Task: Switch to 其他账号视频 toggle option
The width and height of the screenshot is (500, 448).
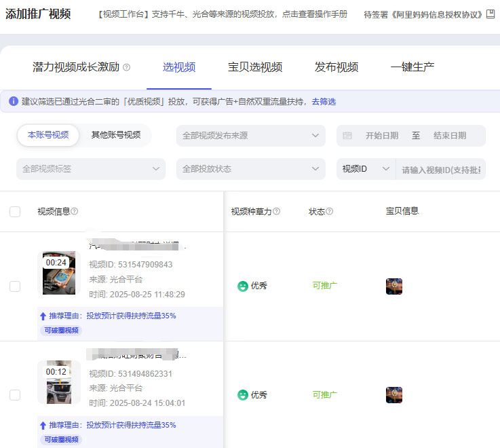Action: [x=116, y=135]
